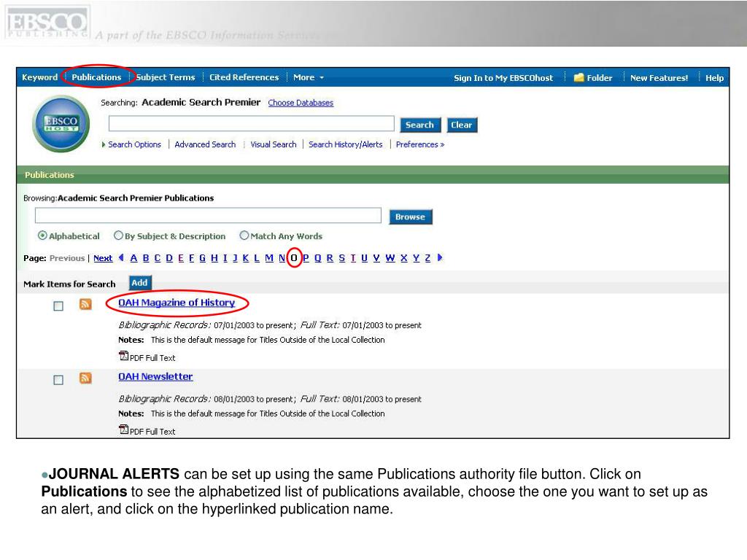
Task: Jump to publications starting with D
Action: click(x=169, y=257)
